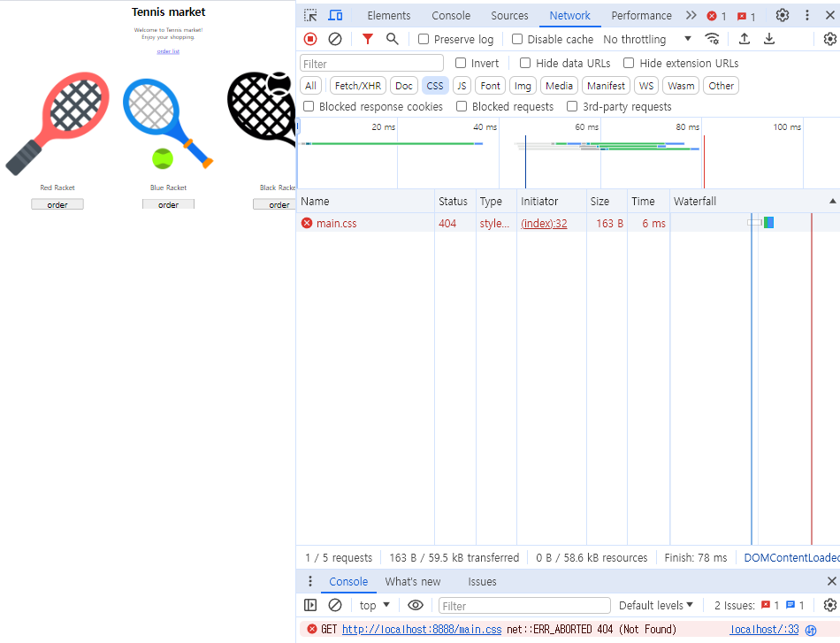Open the localhost:8888/main.css URL in console
The width and height of the screenshot is (840, 643).
tap(422, 629)
